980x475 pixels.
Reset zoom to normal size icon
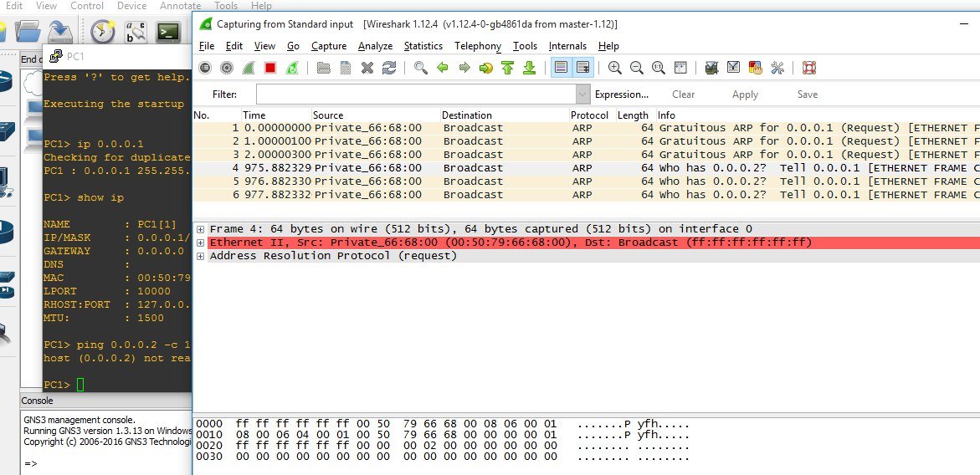[x=658, y=68]
